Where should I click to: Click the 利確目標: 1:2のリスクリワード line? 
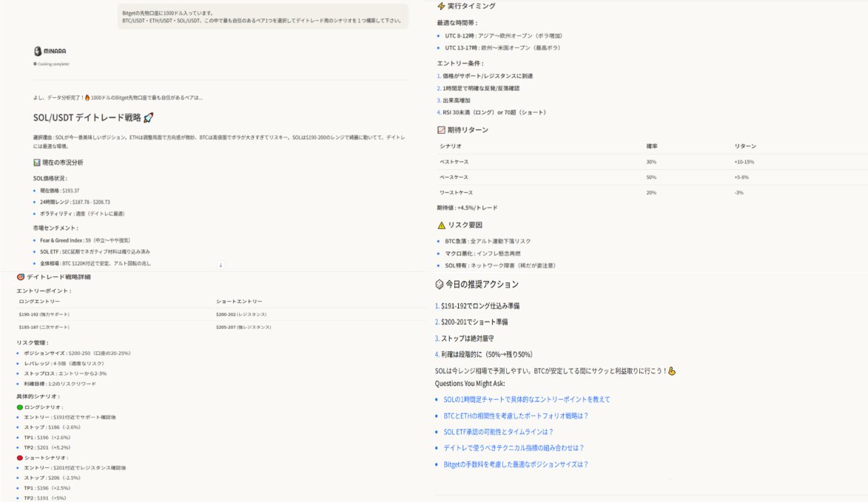point(60,384)
